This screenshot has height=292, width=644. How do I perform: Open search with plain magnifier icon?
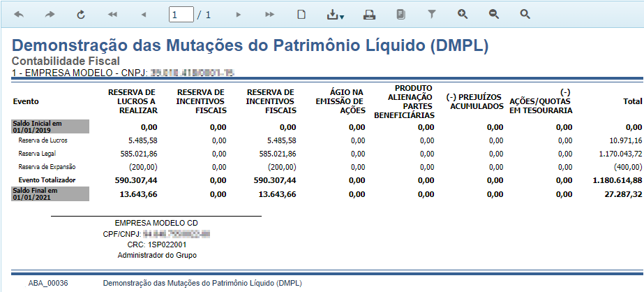tap(525, 15)
